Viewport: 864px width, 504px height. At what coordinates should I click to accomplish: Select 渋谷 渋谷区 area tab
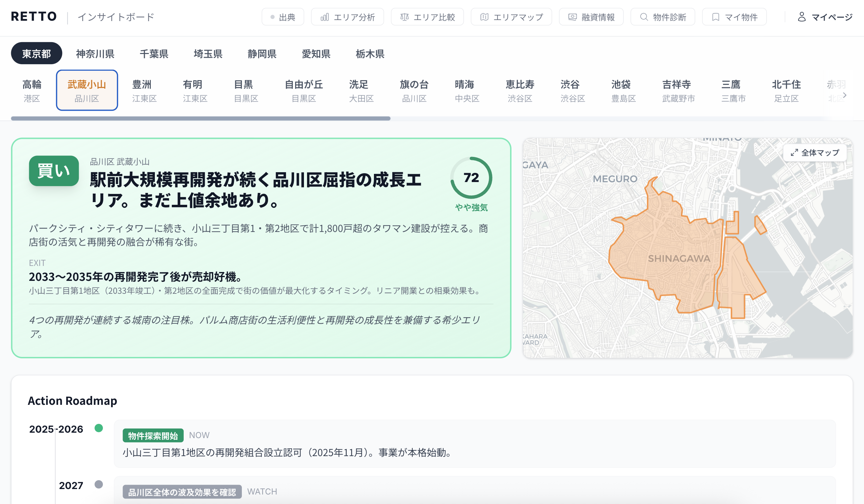(573, 91)
